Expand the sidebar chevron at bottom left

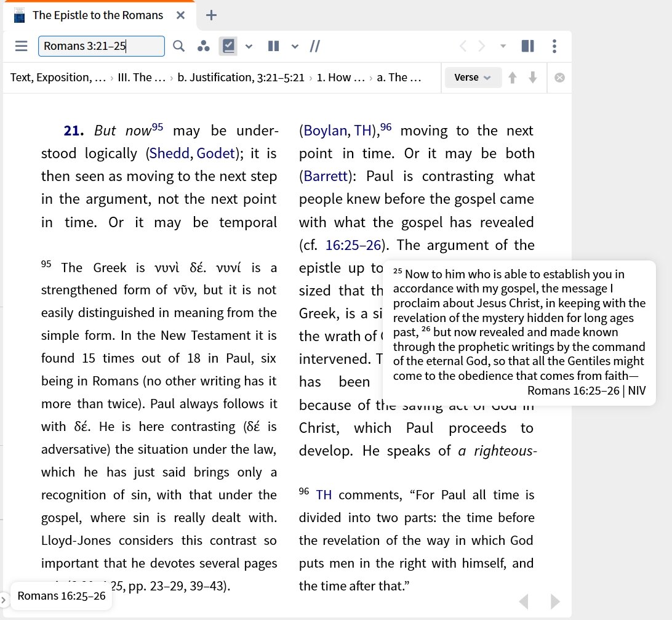(x=4, y=600)
